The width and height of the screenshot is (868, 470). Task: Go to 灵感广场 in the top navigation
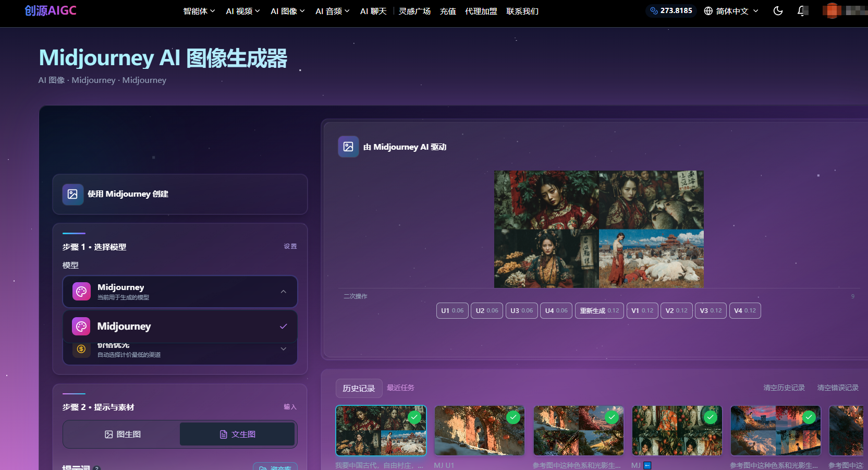[415, 11]
